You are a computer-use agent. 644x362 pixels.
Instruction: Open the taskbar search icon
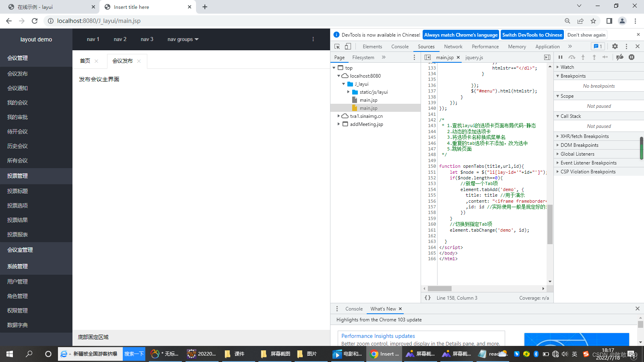tap(29, 354)
